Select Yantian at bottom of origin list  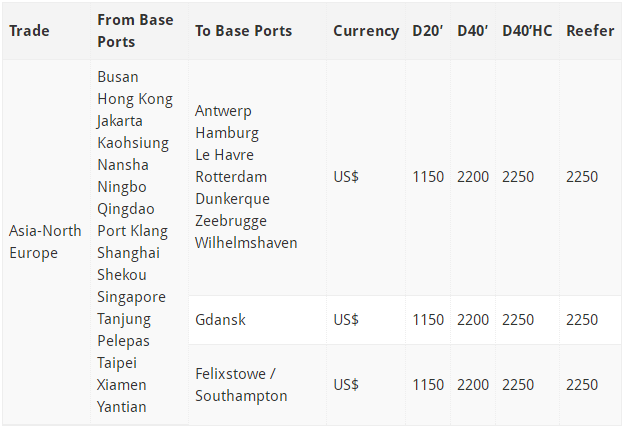[122, 407]
